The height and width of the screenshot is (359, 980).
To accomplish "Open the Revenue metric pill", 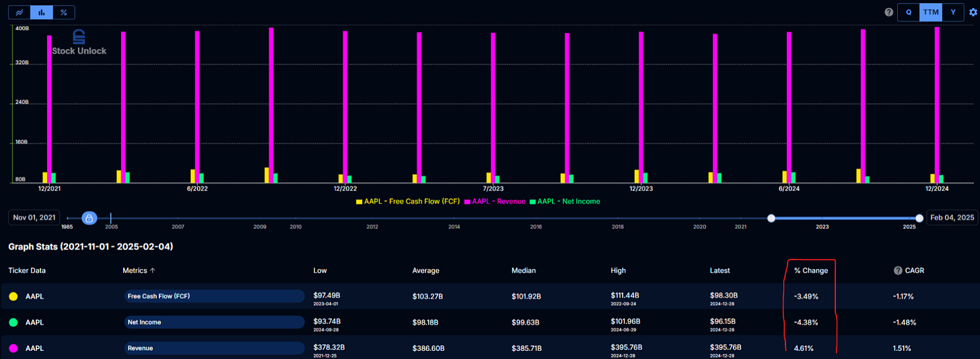I will point(215,348).
